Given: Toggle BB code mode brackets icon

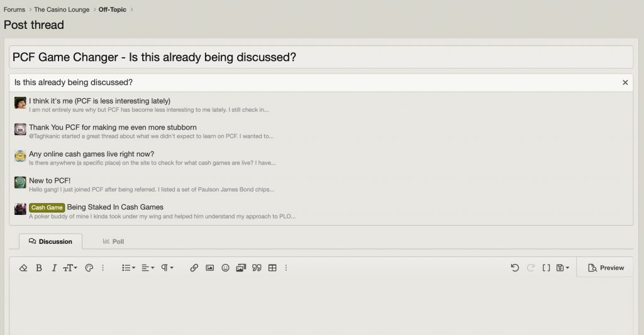Looking at the screenshot, I should point(547,268).
